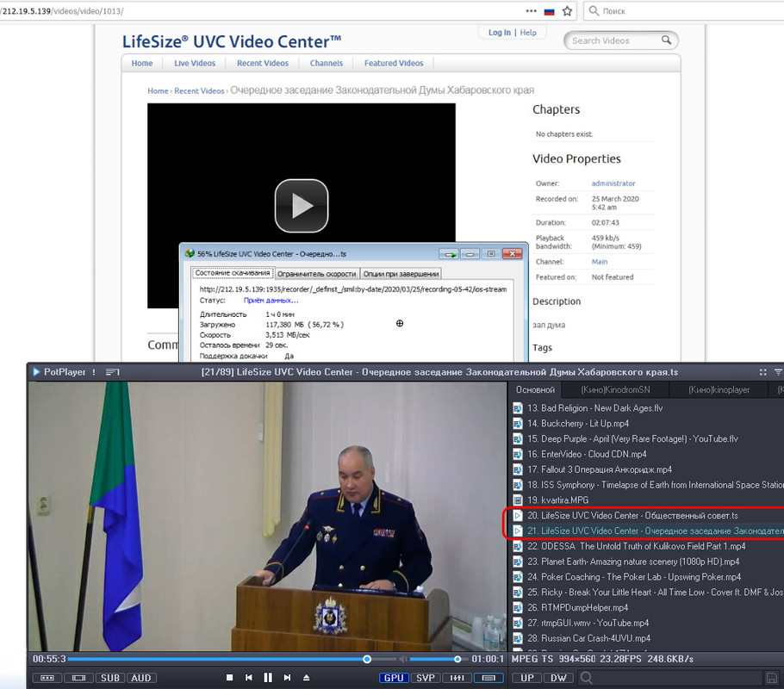This screenshot has width=784, height=689.
Task: Click the Search Videos input field
Action: (614, 40)
